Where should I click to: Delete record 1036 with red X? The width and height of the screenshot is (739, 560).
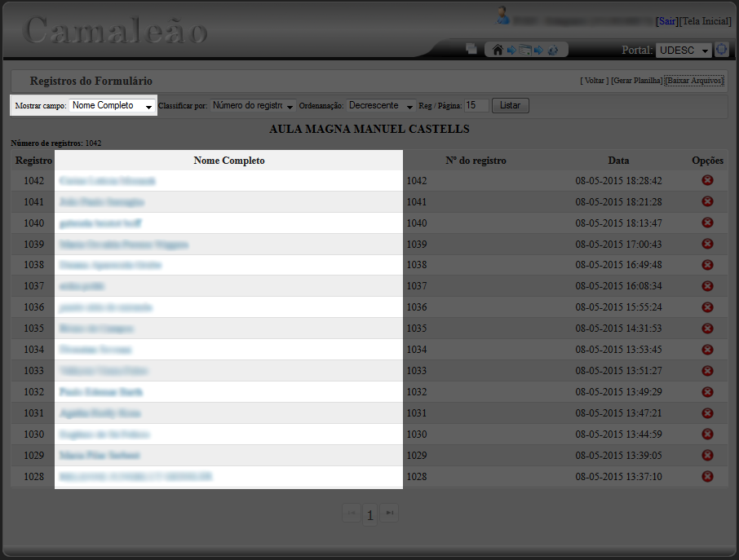(707, 307)
